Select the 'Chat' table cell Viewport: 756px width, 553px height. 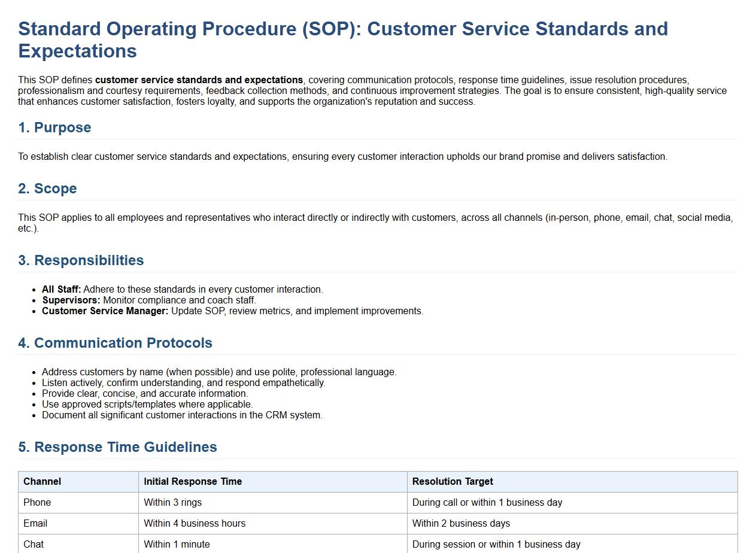click(34, 545)
